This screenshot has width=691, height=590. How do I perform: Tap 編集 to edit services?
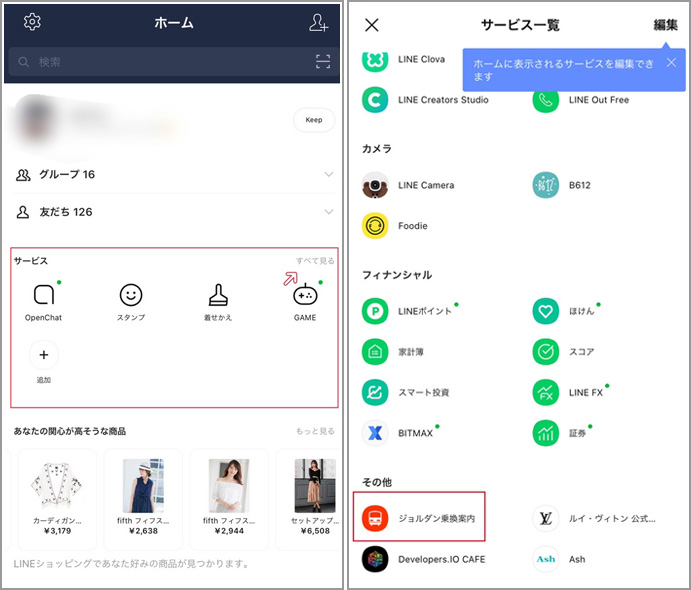[x=665, y=25]
